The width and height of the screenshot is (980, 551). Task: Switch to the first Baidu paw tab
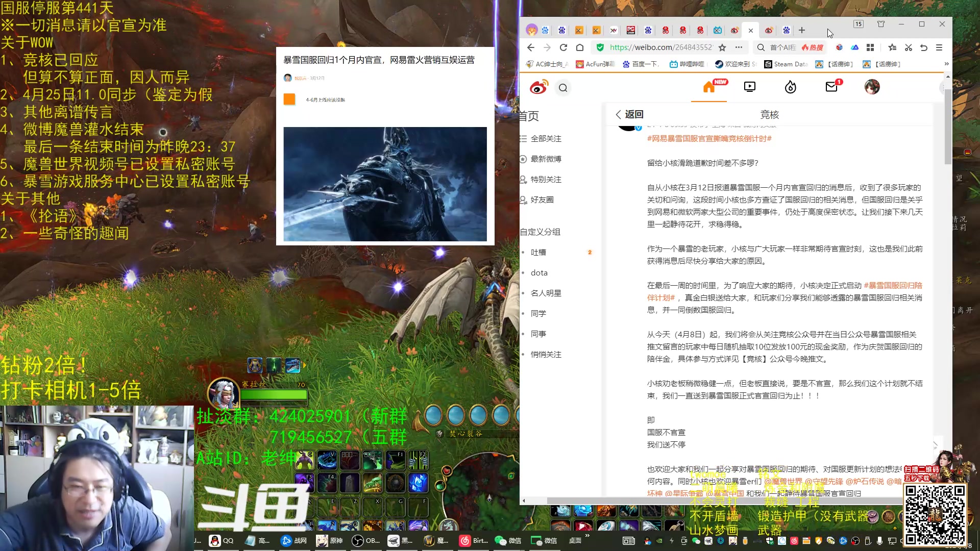[x=545, y=30]
